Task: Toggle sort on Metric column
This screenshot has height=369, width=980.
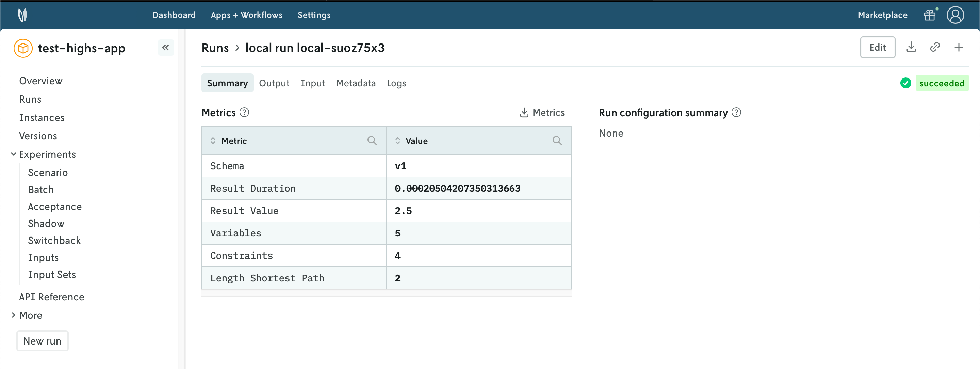Action: 213,141
